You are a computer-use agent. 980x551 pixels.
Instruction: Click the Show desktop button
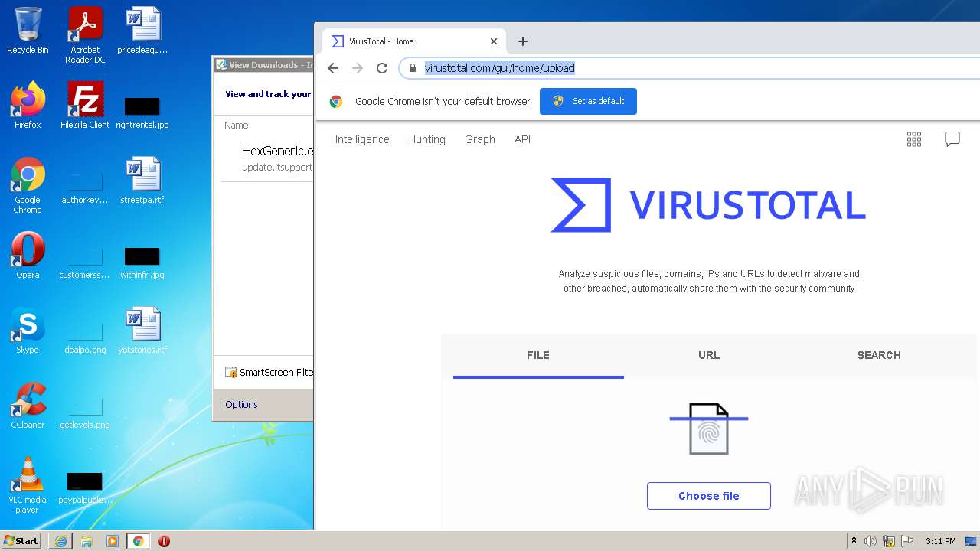pyautogui.click(x=972, y=541)
